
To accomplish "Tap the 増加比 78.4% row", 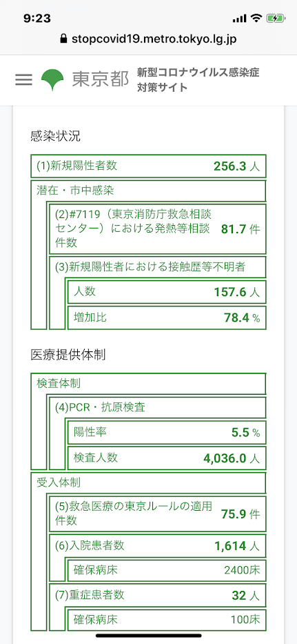I will (x=167, y=318).
